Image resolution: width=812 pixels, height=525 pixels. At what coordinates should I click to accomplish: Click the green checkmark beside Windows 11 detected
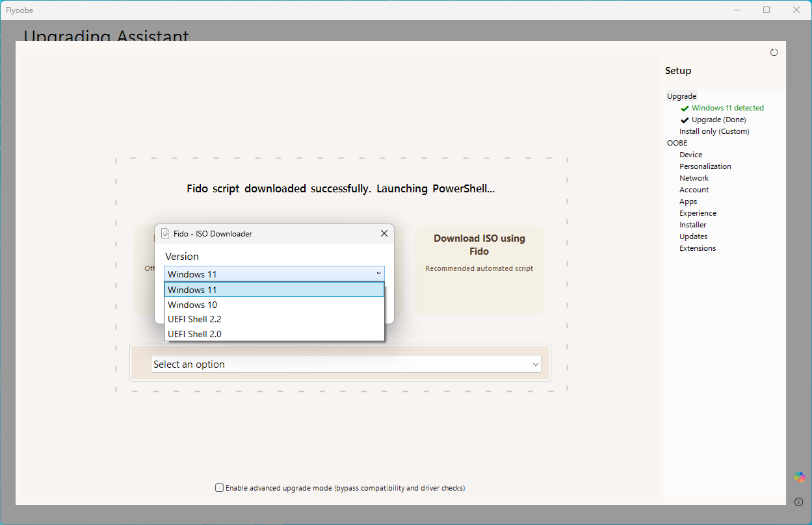pos(685,109)
